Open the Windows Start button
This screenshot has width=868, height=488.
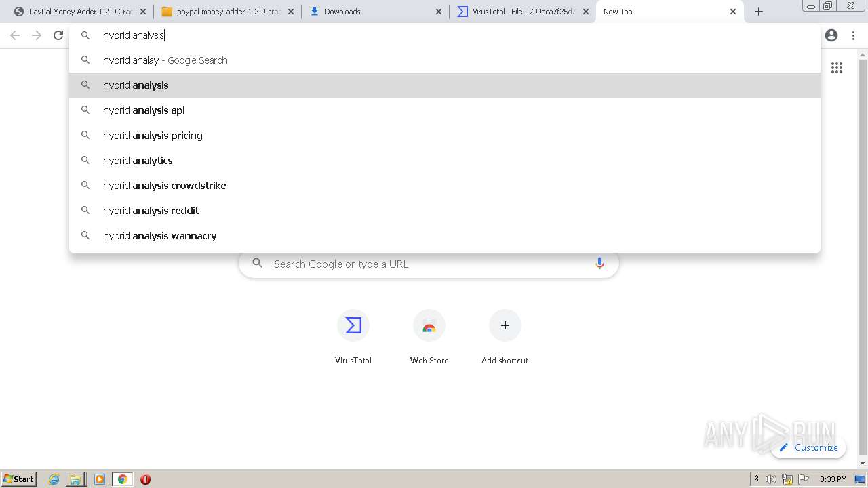click(x=18, y=479)
